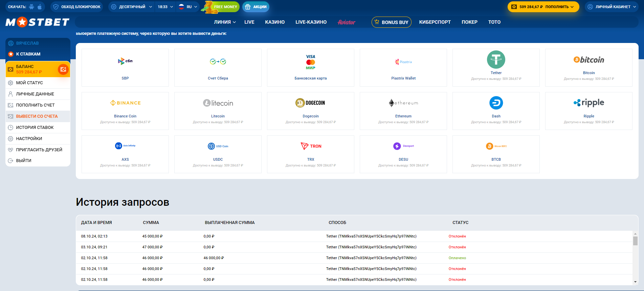
Task: Open the RU language selector
Action: click(188, 7)
